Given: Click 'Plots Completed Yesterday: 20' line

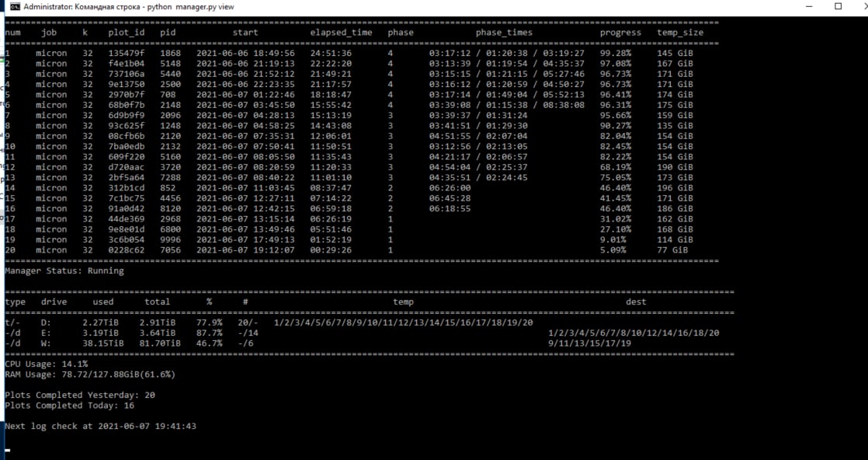Looking at the screenshot, I should tap(80, 396).
